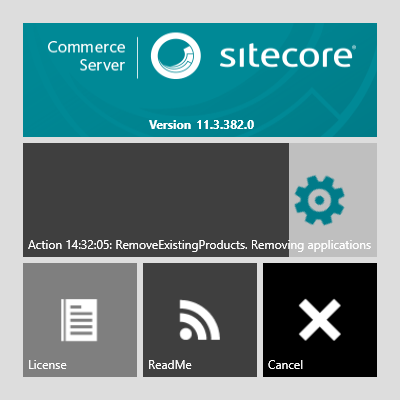Click the registered trademark symbol after sitecore
The width and height of the screenshot is (400, 400).
(354, 47)
